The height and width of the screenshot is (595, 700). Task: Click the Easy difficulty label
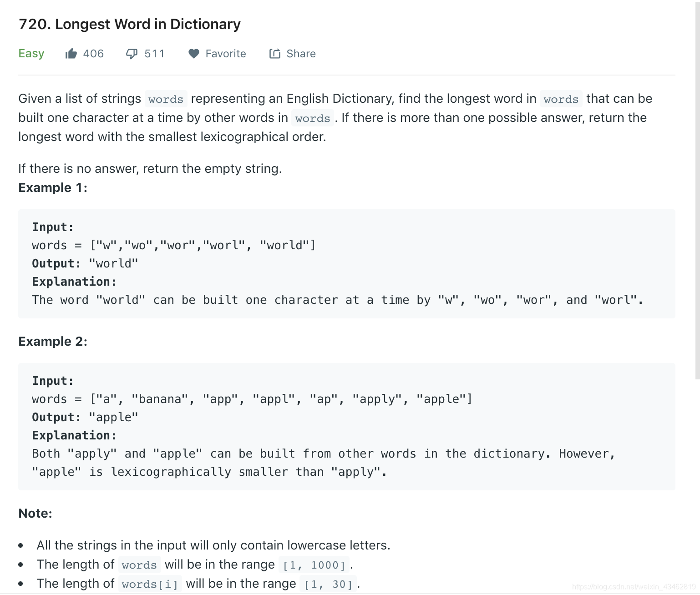[31, 54]
